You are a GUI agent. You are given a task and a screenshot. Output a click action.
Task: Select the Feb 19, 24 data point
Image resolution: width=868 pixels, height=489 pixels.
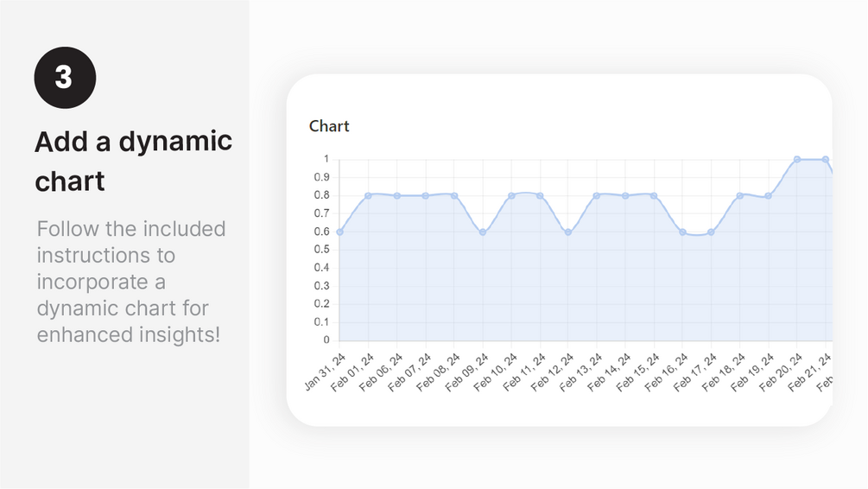coord(768,195)
